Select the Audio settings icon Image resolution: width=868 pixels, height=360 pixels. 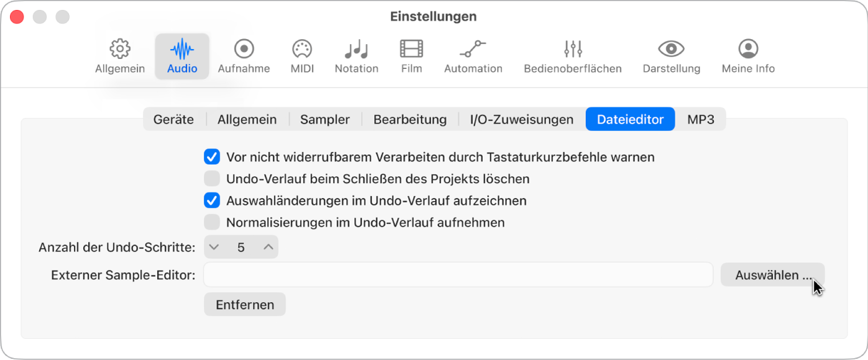181,56
